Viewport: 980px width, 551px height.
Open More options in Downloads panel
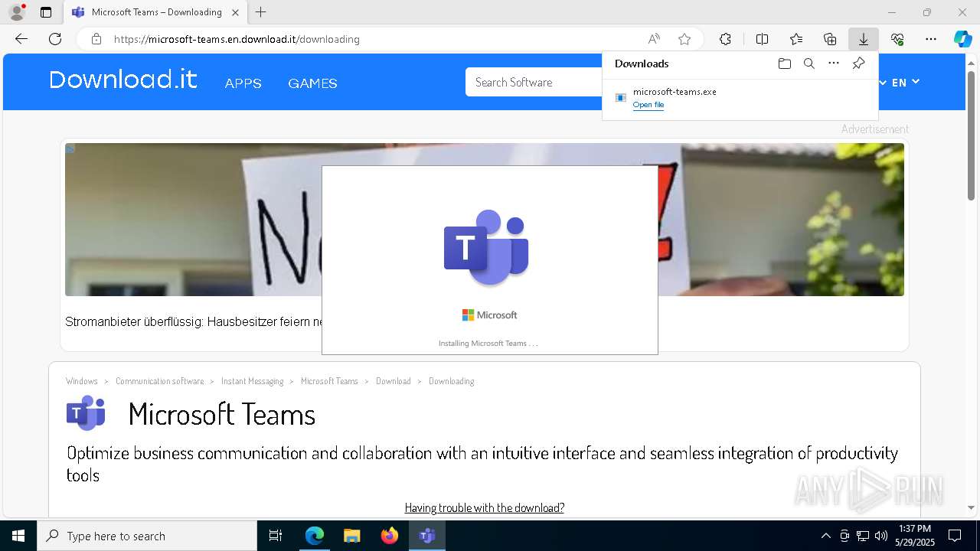(834, 64)
